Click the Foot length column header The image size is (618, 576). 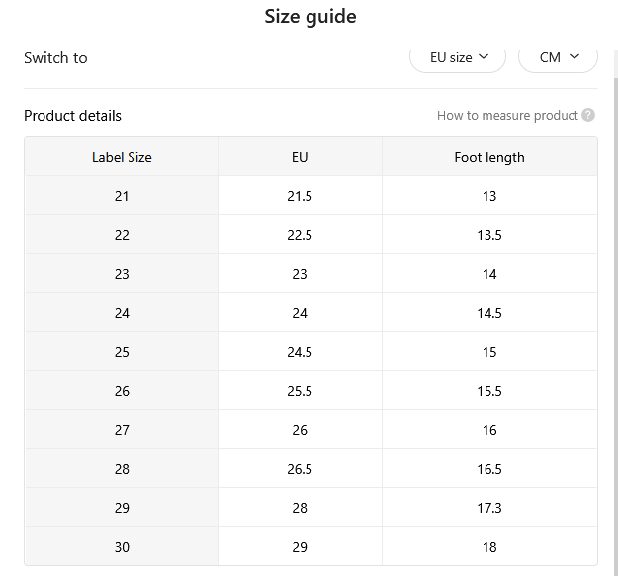(490, 157)
